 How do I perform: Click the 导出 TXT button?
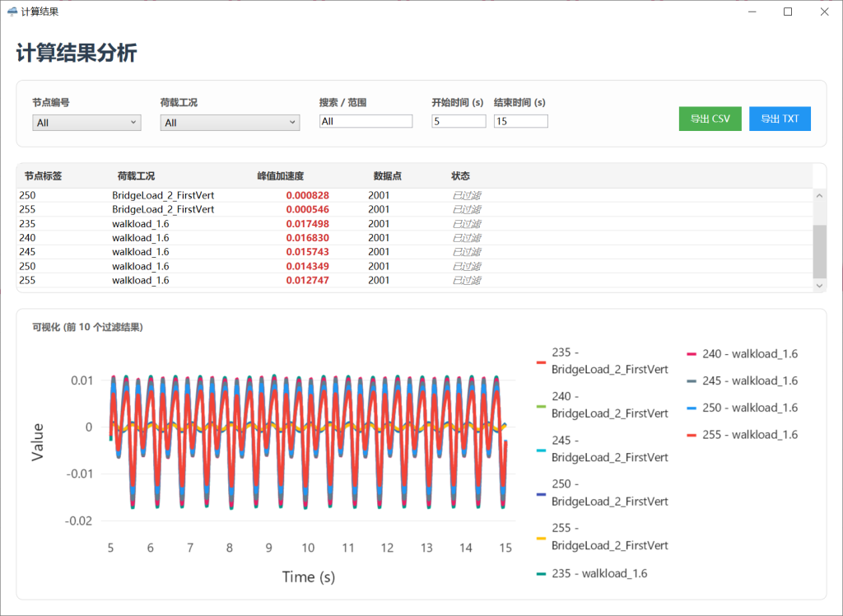tap(780, 119)
